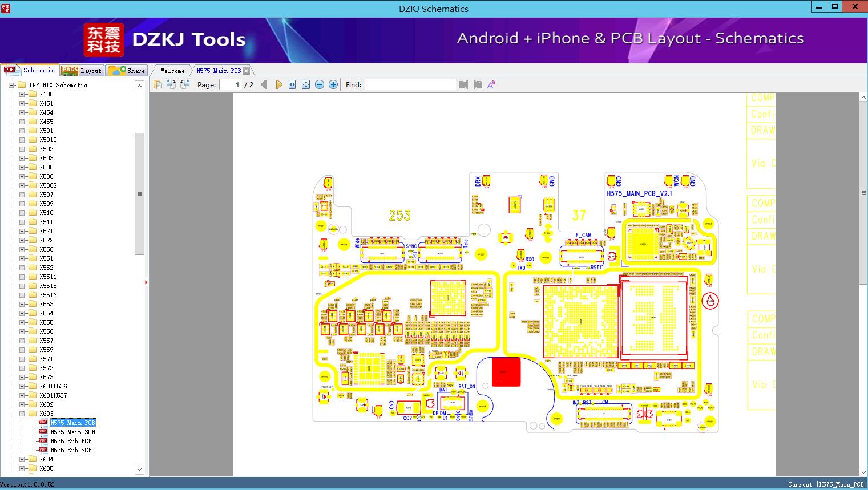Find previous match icon
Screen dimensions: 868x490
(x=463, y=84)
